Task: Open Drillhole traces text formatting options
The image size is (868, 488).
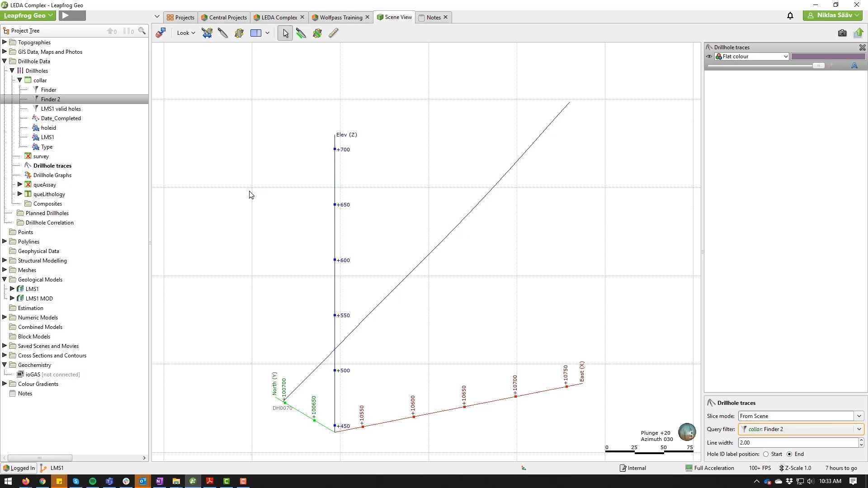Action: (854, 66)
